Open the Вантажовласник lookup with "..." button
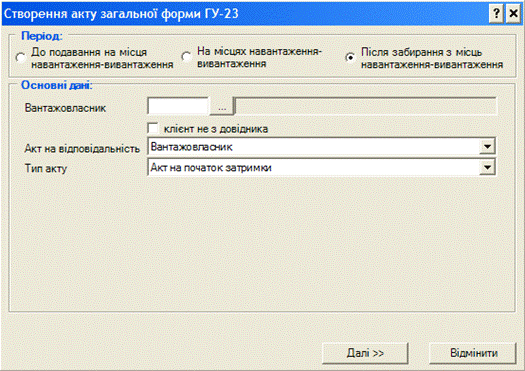This screenshot has height=371, width=525. [x=222, y=107]
